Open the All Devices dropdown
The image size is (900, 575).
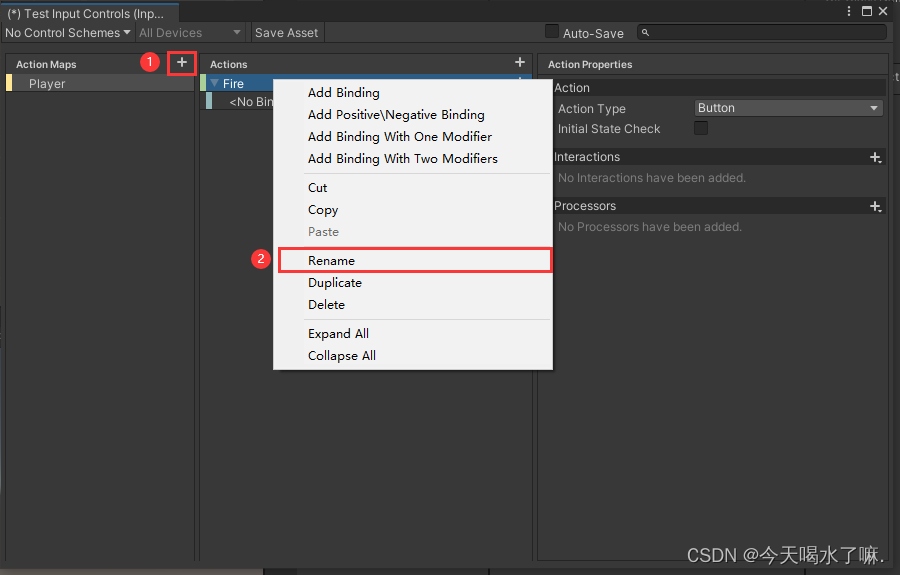coord(190,33)
